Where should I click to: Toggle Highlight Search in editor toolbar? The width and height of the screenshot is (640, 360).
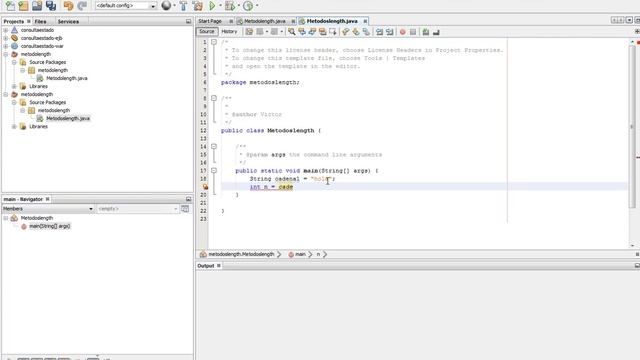click(322, 32)
